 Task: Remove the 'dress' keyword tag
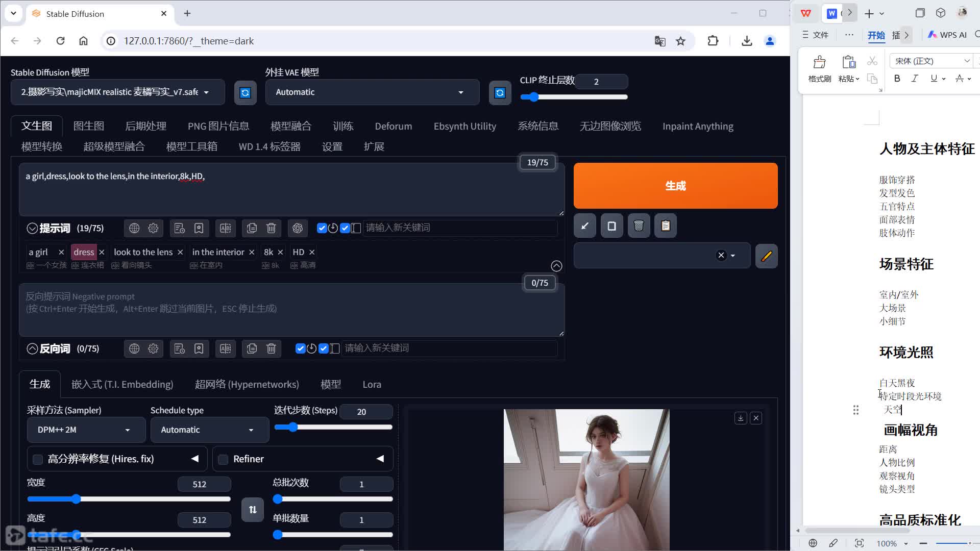(102, 252)
